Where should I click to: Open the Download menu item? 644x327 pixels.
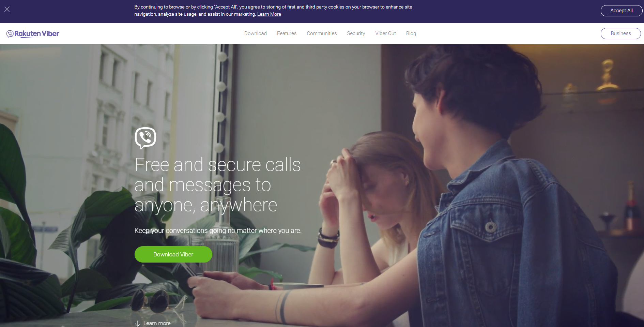255,33
